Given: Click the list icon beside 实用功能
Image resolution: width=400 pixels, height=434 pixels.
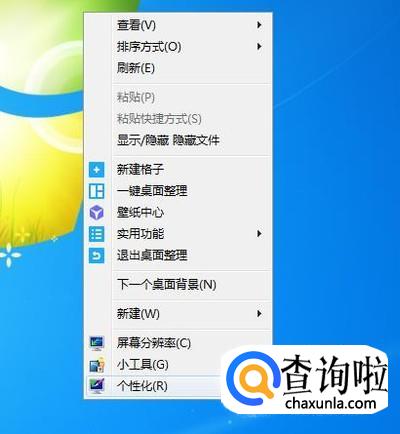Looking at the screenshot, I should (96, 234).
